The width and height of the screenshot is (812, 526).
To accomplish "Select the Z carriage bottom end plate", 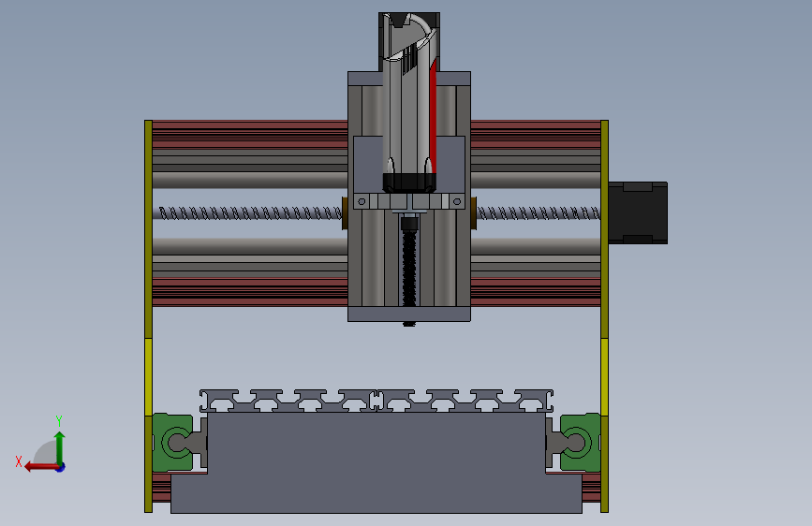I will (x=409, y=314).
